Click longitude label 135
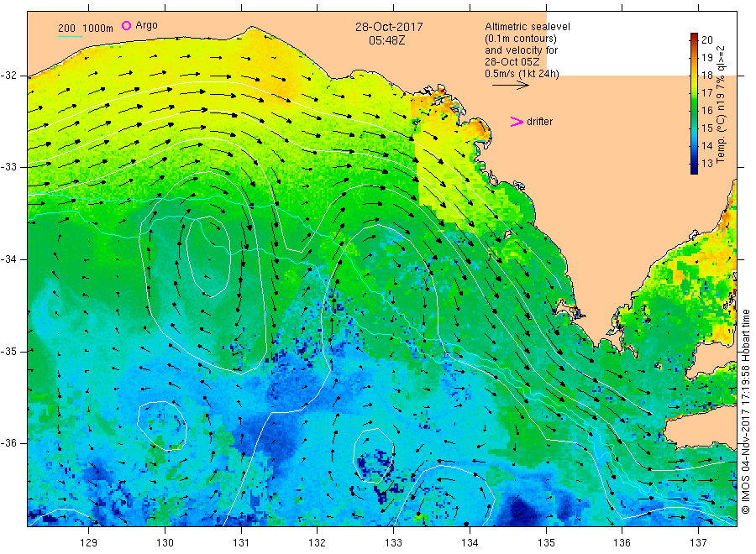756x554 pixels. pos(546,543)
